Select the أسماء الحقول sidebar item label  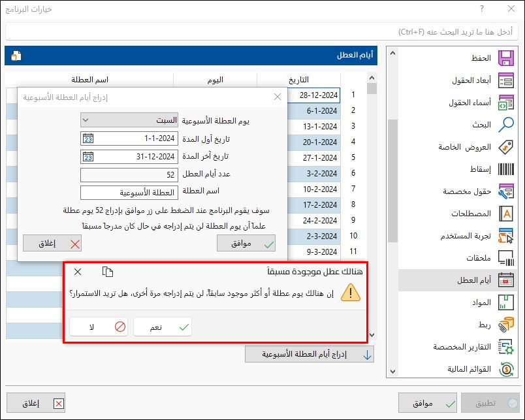[469, 103]
